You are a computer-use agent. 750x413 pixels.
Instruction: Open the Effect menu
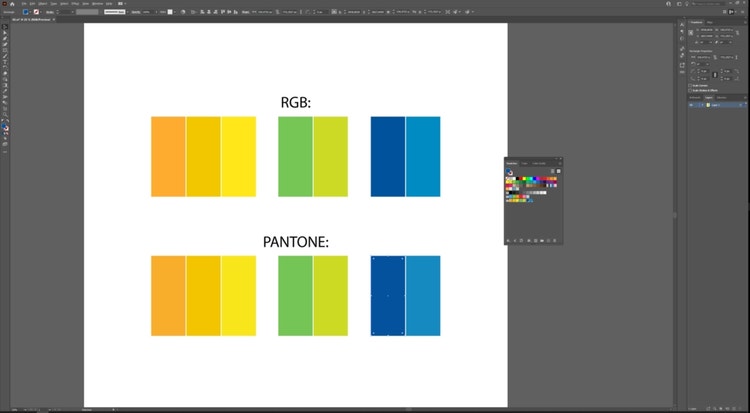[75, 3]
